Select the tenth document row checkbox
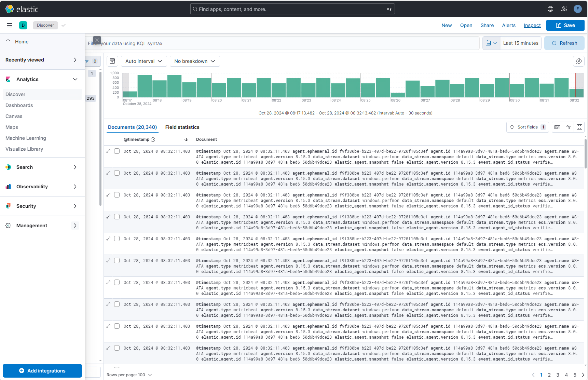Image resolution: width=588 pixels, height=380 pixels. (117, 348)
